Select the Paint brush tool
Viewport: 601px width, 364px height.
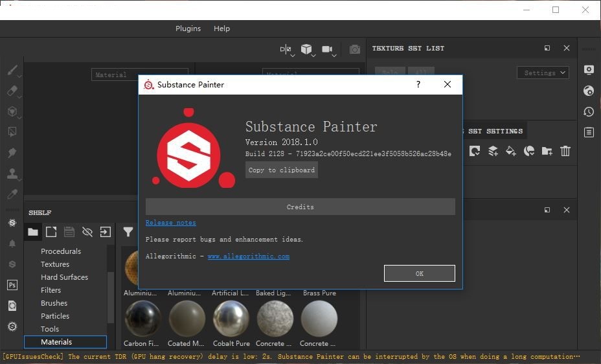[12, 70]
